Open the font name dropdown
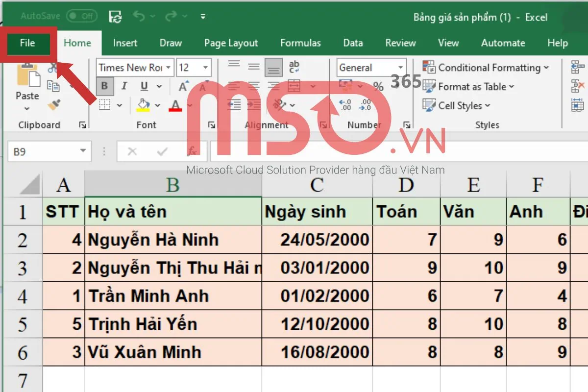This screenshot has height=392, width=588. 168,68
